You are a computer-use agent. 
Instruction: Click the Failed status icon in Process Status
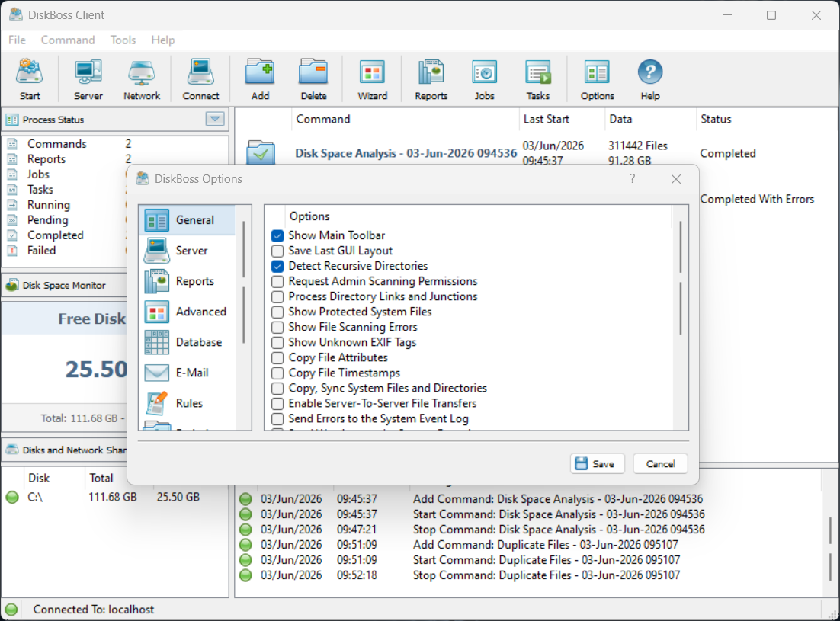[12, 251]
